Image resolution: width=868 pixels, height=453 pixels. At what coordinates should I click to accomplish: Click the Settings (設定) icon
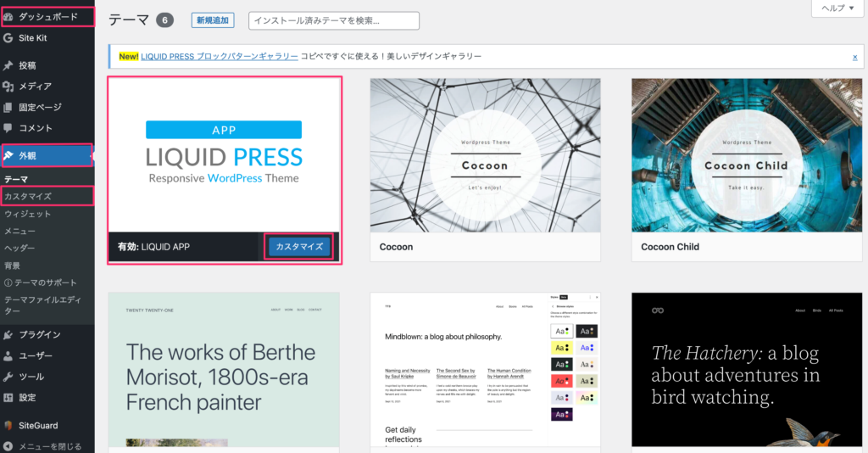point(8,398)
